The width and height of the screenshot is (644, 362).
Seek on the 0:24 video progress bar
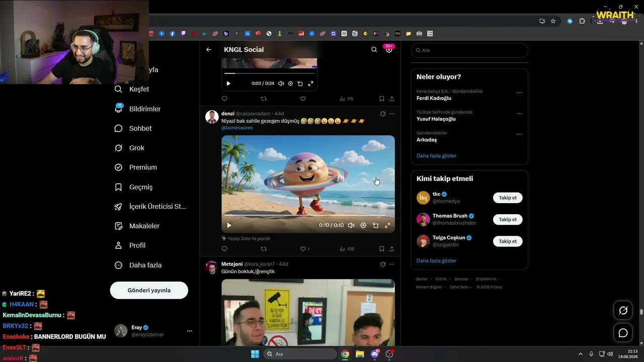tap(269, 73)
